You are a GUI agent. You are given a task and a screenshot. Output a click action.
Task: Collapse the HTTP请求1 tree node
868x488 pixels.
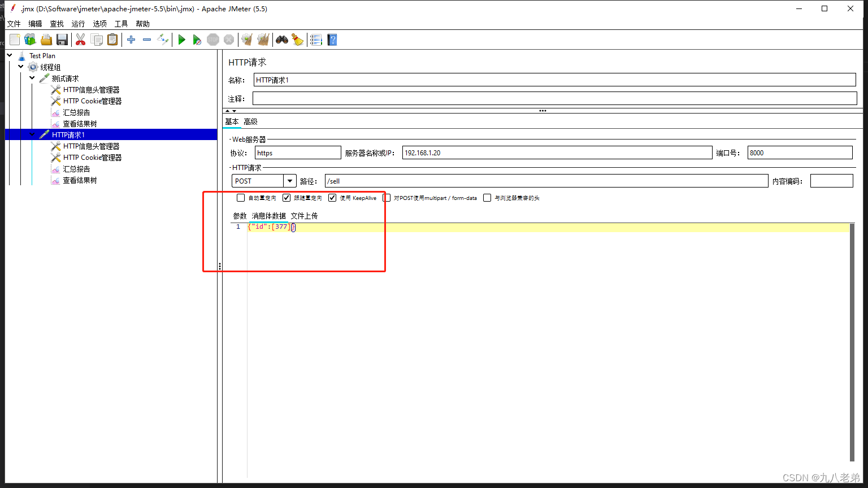[x=32, y=134]
